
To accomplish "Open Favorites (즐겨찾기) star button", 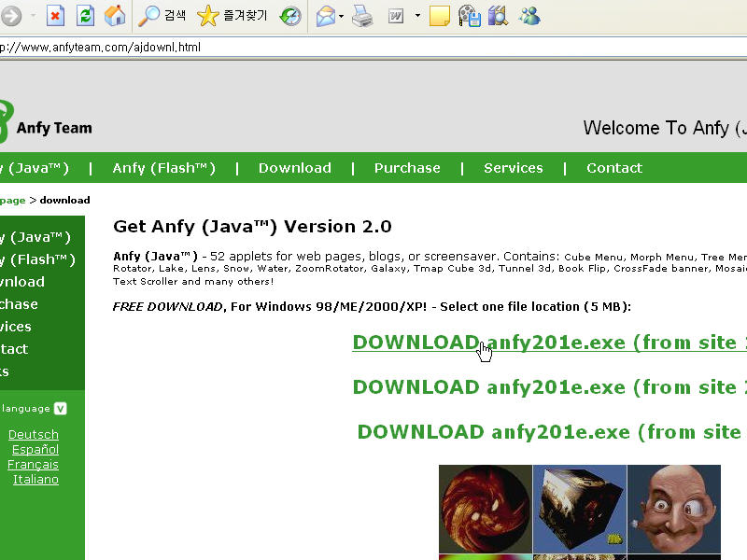I will click(232, 16).
